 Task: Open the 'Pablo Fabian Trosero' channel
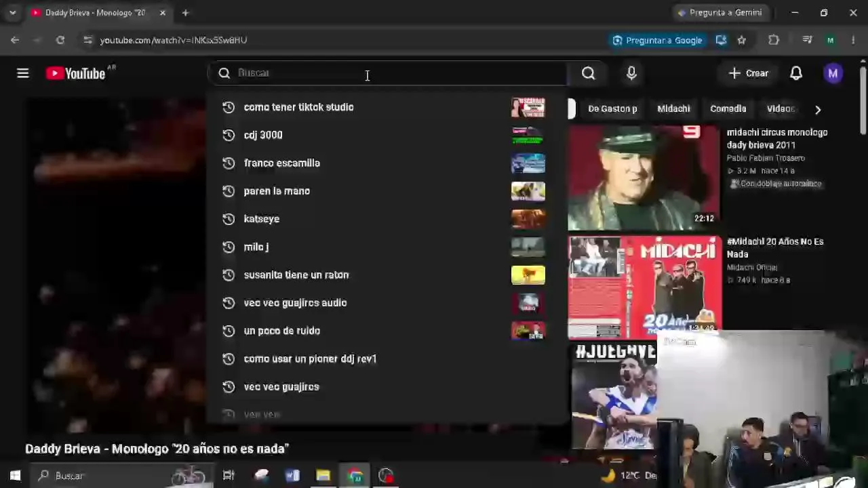pos(766,158)
